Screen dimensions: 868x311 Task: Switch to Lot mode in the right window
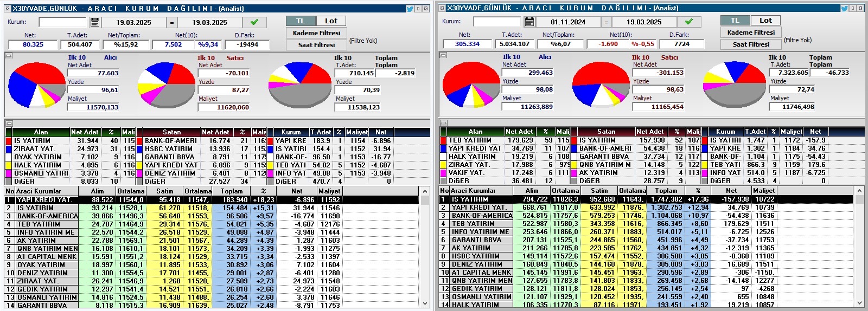coord(765,20)
